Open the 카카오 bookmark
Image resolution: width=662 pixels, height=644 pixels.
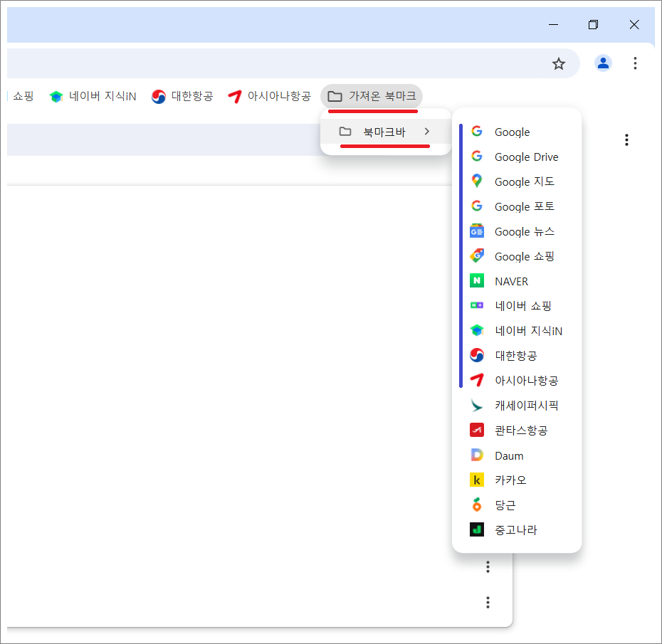pos(517,480)
